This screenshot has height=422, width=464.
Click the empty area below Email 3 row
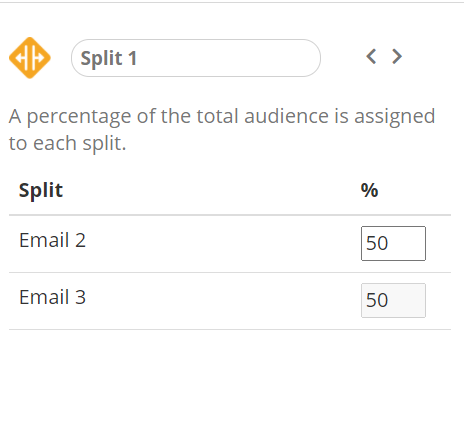click(x=230, y=375)
